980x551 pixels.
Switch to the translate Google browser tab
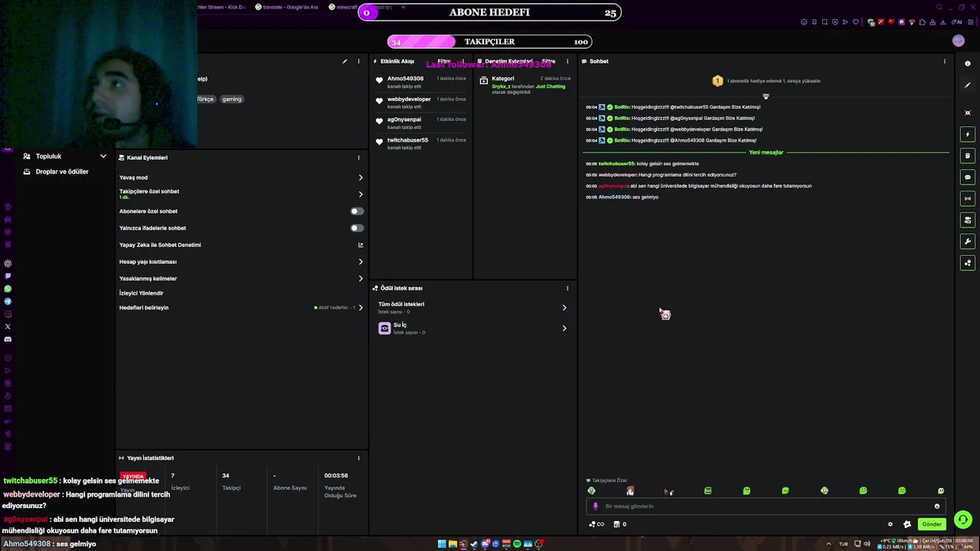[287, 7]
